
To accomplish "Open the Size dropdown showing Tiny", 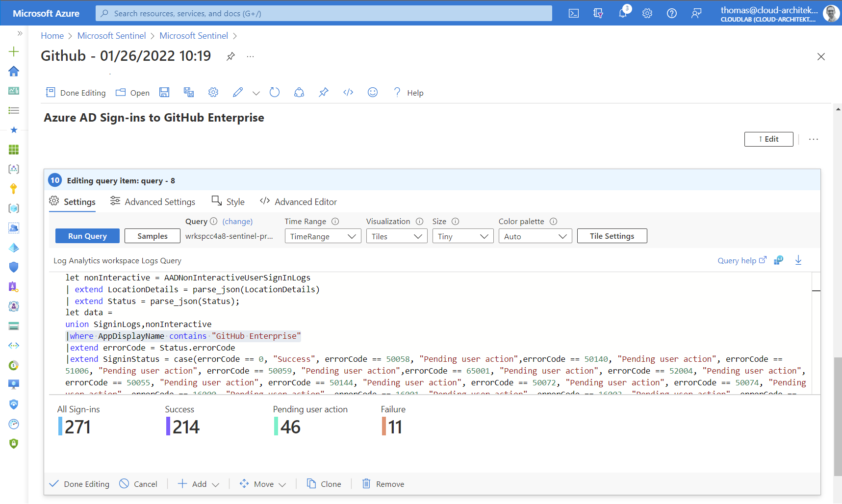I will tap(463, 236).
